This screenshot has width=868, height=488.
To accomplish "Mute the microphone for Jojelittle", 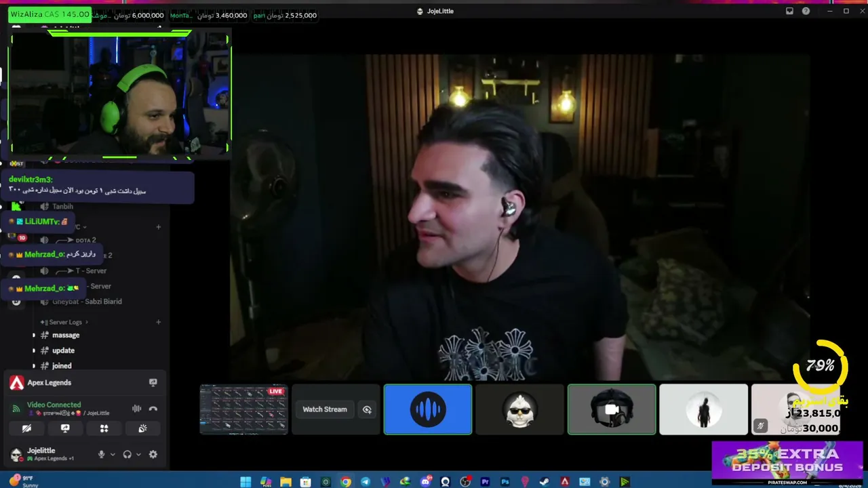I will click(102, 454).
